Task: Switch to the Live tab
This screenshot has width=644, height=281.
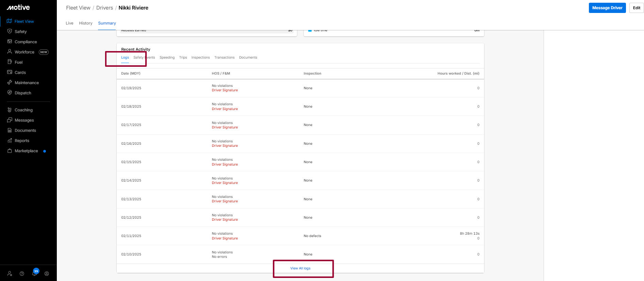Action: point(69,23)
